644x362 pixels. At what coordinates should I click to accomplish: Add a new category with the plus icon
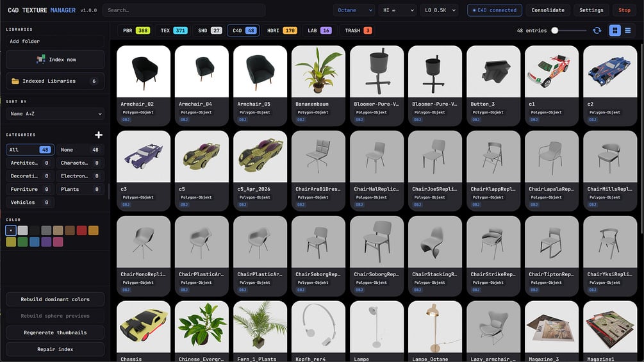coord(99,135)
